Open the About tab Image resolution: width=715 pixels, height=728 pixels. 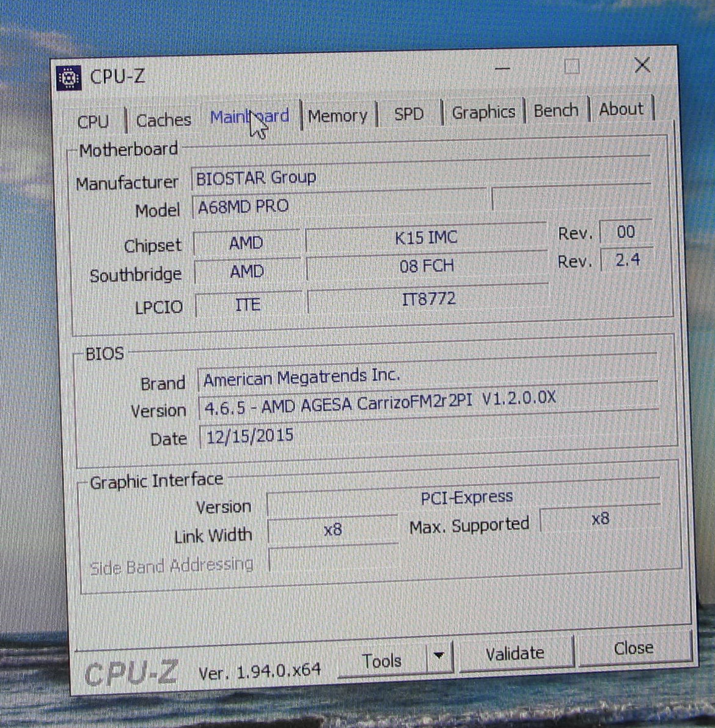(x=621, y=109)
